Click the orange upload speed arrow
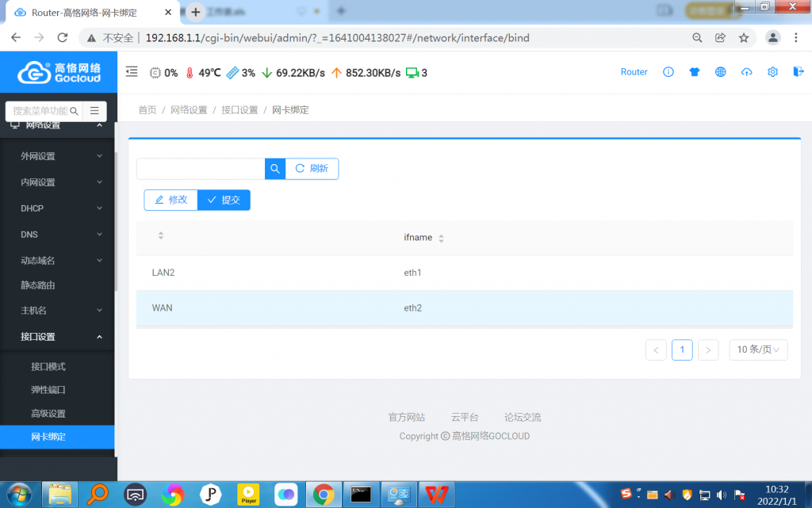Image resolution: width=812 pixels, height=508 pixels. [x=336, y=73]
